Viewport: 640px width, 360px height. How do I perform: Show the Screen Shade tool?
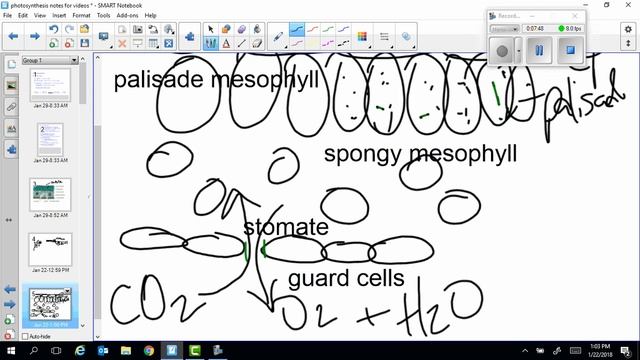click(x=138, y=43)
